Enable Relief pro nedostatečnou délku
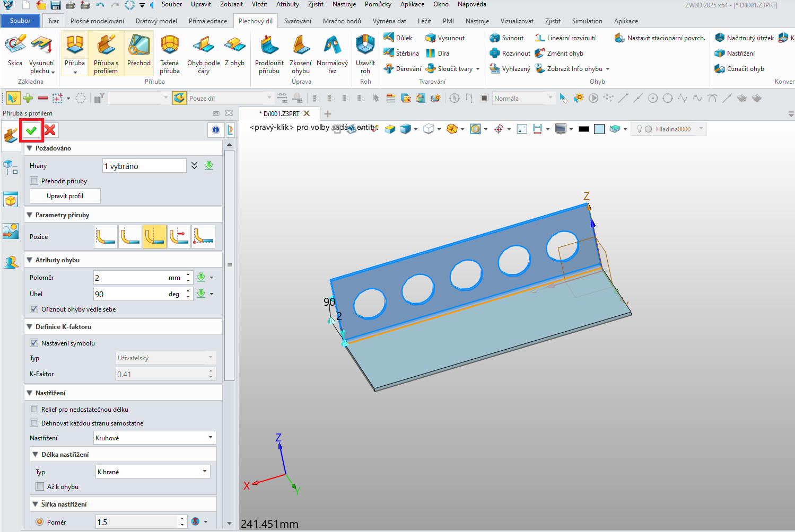The width and height of the screenshot is (795, 532). click(34, 409)
